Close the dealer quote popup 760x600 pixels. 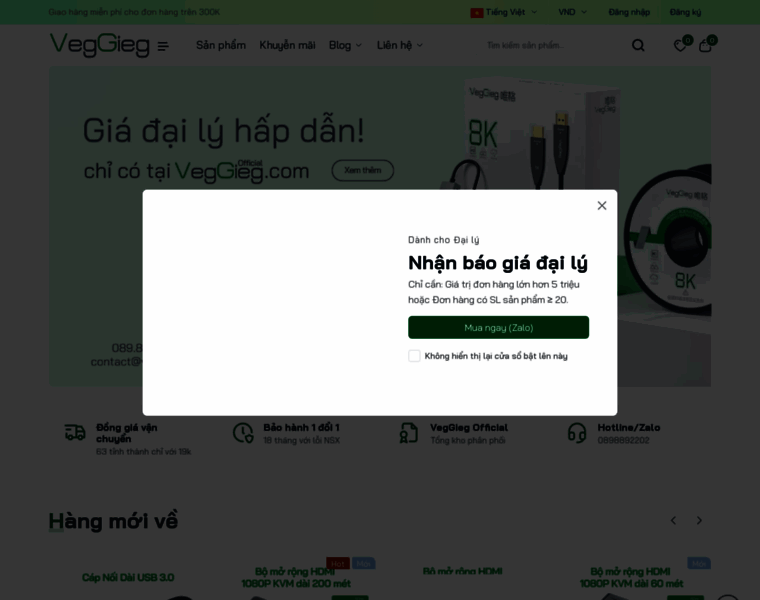[602, 205]
